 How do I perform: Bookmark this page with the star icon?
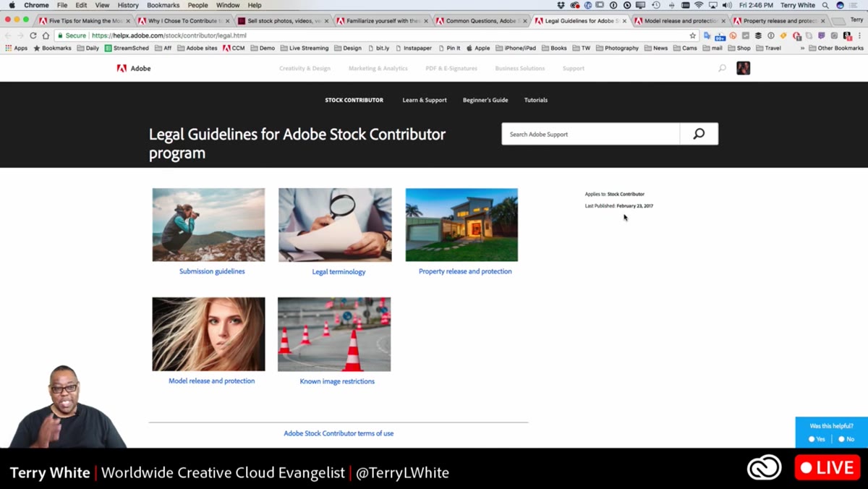(x=692, y=35)
